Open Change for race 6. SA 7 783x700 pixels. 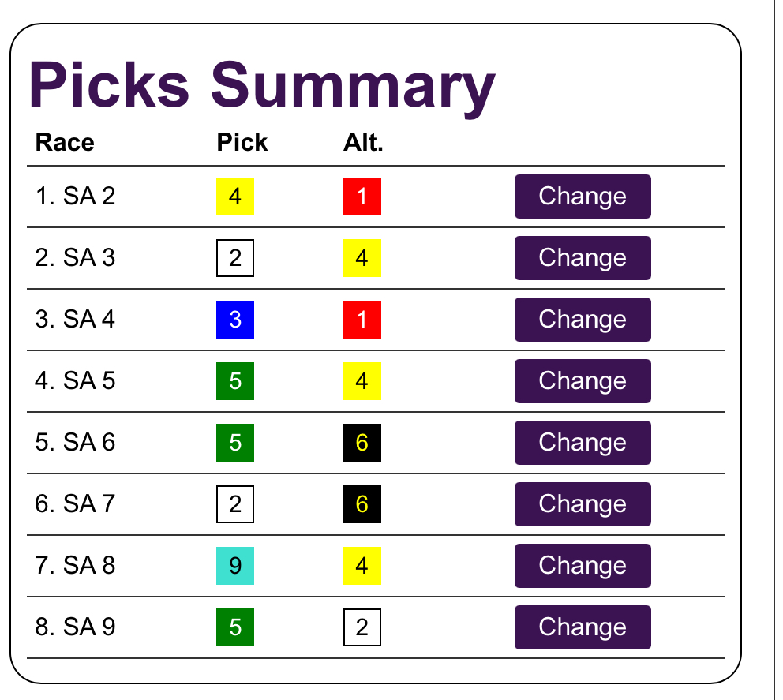[x=583, y=504]
